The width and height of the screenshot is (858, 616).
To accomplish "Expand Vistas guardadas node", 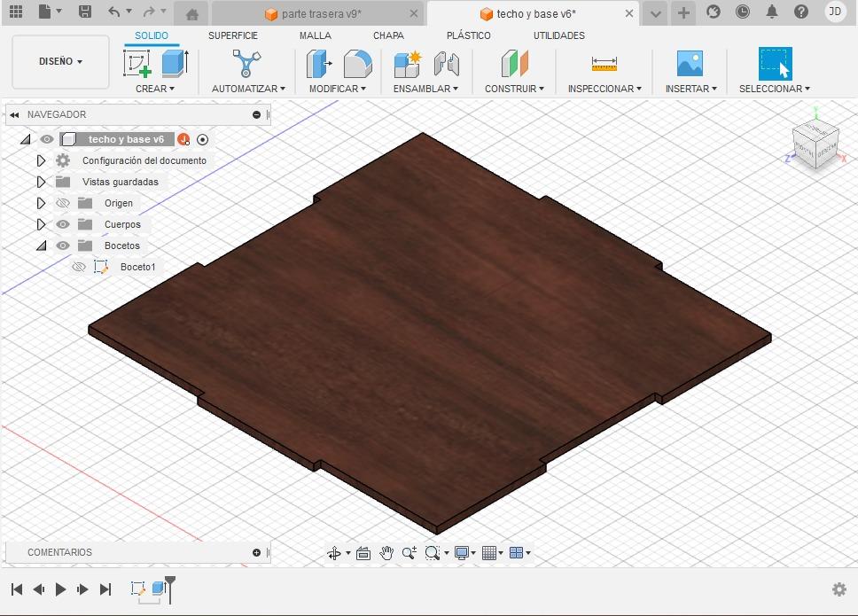I will tap(41, 182).
